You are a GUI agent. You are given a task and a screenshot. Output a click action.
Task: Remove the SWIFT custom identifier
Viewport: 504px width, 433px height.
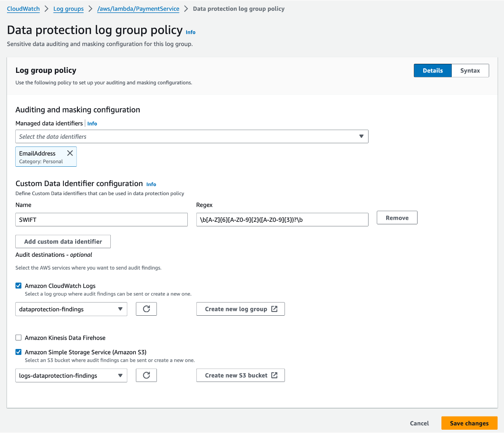397,217
